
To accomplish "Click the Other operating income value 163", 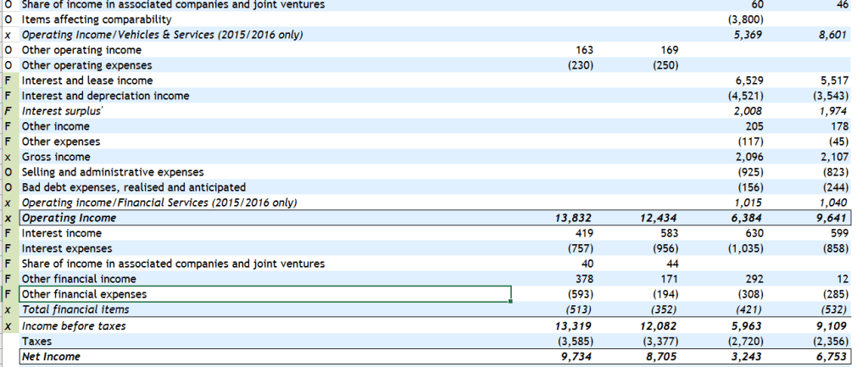I will tap(581, 50).
